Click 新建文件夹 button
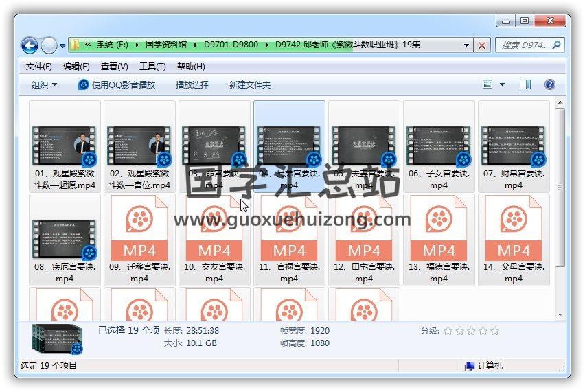585x392 pixels. pos(250,84)
